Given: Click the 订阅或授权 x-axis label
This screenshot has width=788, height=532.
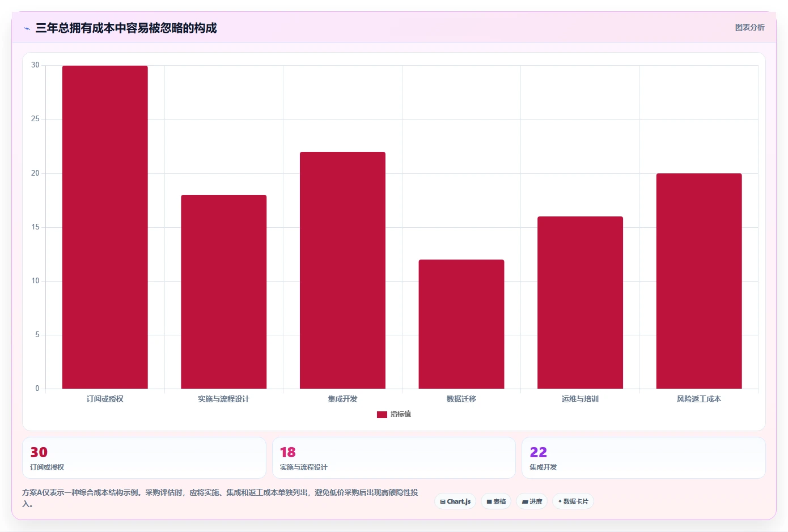Looking at the screenshot, I should click(x=105, y=399).
